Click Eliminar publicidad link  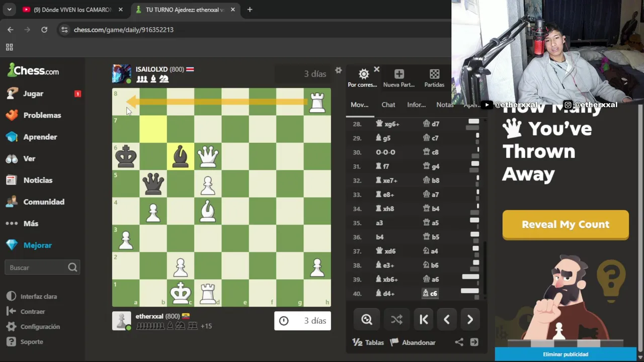coord(566,354)
